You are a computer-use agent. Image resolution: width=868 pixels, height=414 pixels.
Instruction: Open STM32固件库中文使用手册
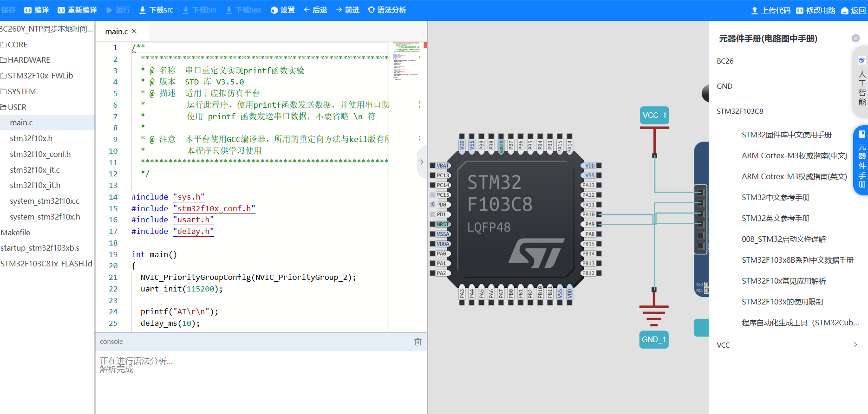coord(787,135)
